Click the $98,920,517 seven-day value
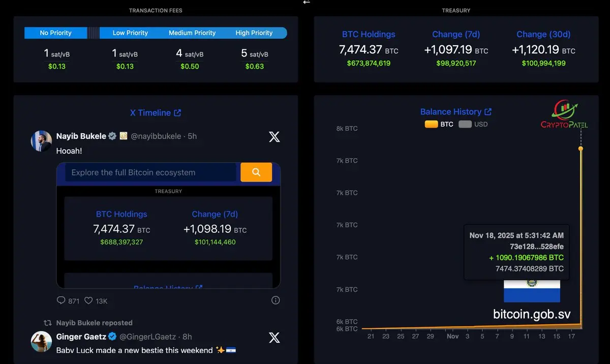610x364 pixels. [456, 64]
